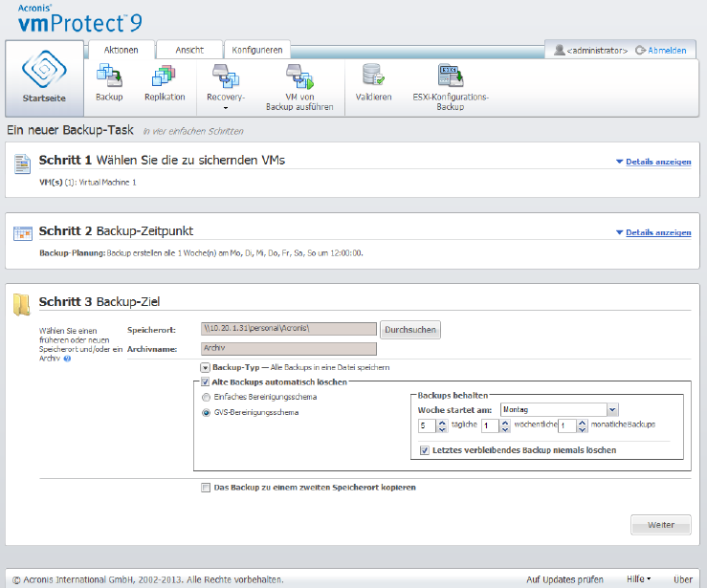Click the Durchsuchen button

tap(410, 330)
